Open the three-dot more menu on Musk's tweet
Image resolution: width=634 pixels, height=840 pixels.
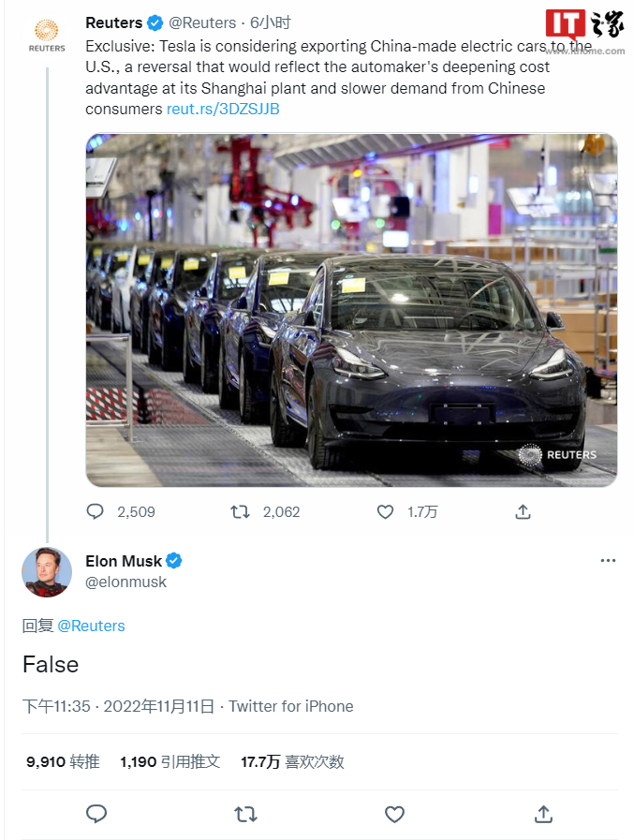click(x=608, y=560)
